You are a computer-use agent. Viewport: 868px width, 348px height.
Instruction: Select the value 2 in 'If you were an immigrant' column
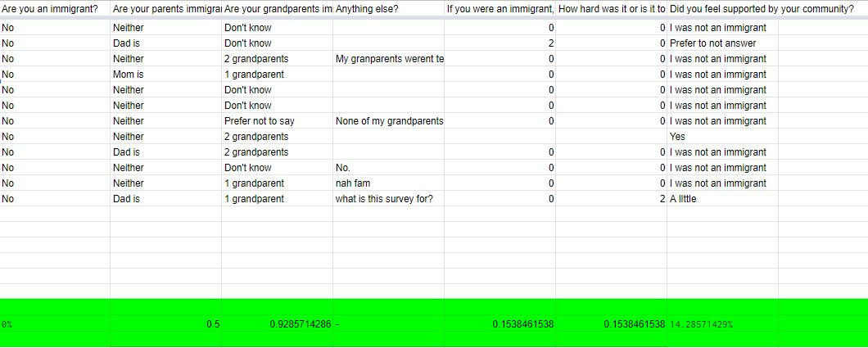pyautogui.click(x=500, y=43)
